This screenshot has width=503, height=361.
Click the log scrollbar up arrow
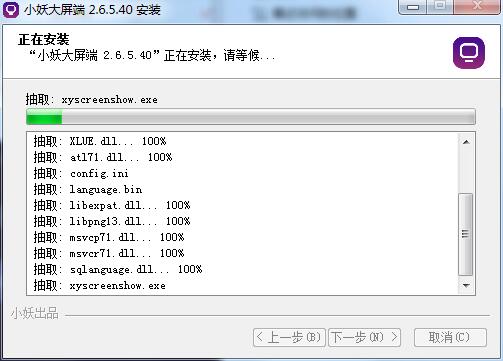coord(466,142)
